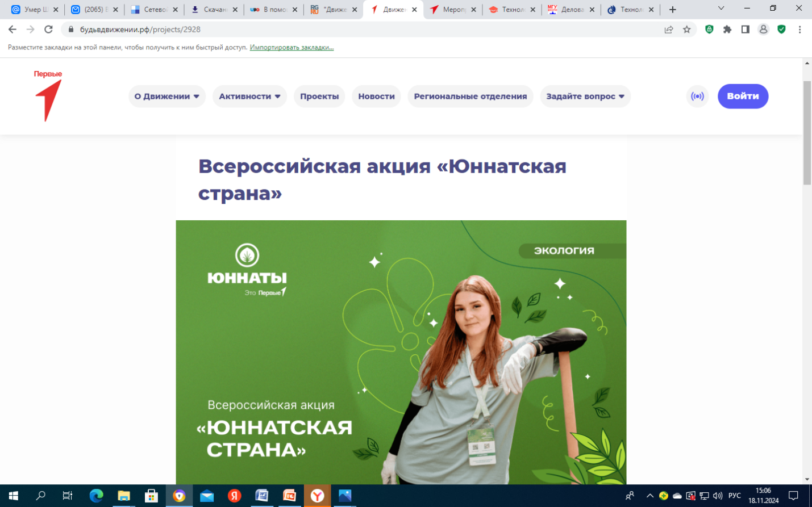
Task: Click the live broadcast icon beside Войти
Action: coord(697,97)
